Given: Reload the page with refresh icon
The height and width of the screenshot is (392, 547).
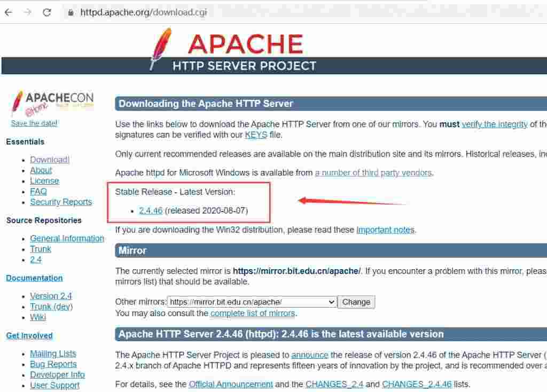Looking at the screenshot, I should 47,12.
